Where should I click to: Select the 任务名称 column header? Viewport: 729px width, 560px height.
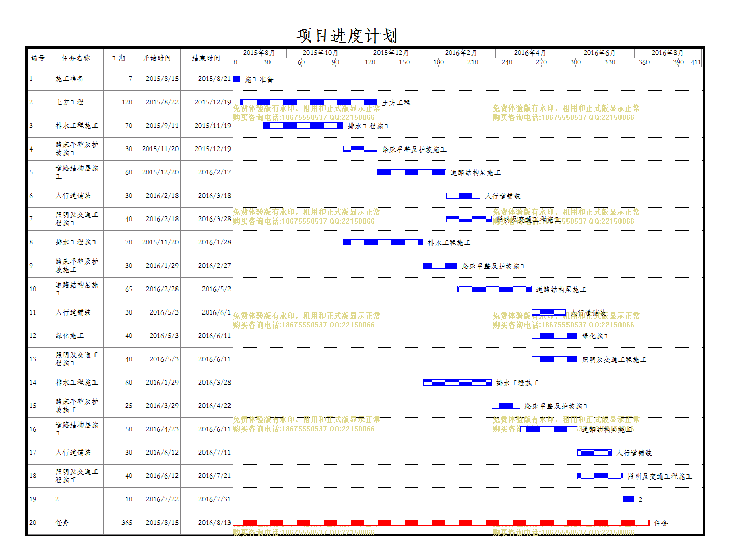point(76,58)
